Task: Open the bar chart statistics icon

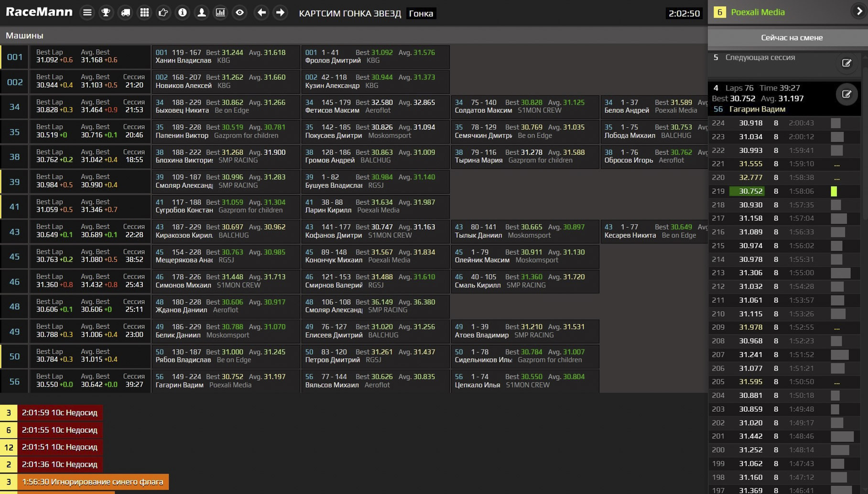Action: click(220, 13)
